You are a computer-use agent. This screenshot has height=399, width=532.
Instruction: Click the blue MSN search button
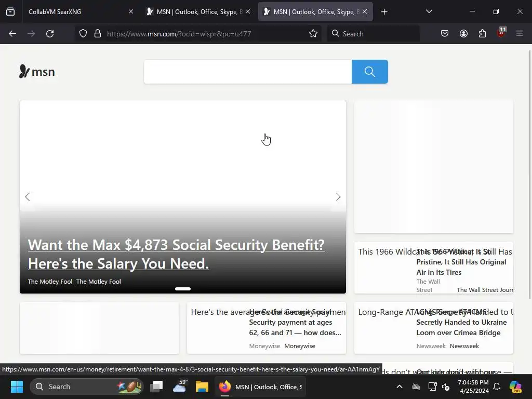[370, 72]
